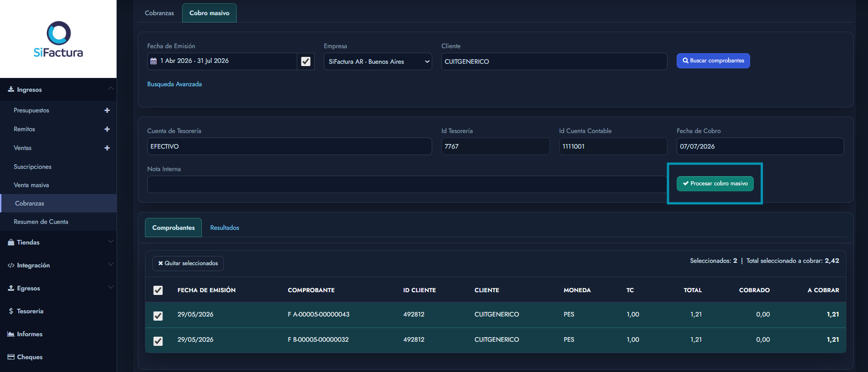Click Procesar cobro masivo button
868x372 pixels.
(715, 183)
